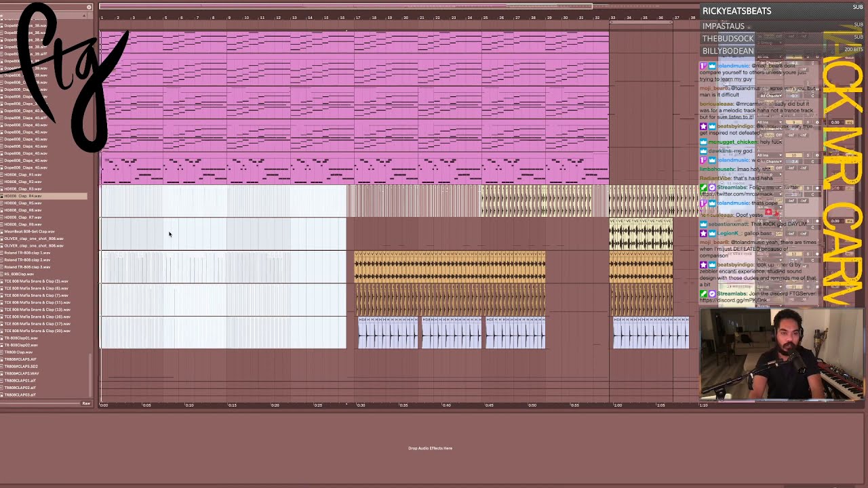Select the large pink MIDI clip
868x488 pixels.
[355, 108]
